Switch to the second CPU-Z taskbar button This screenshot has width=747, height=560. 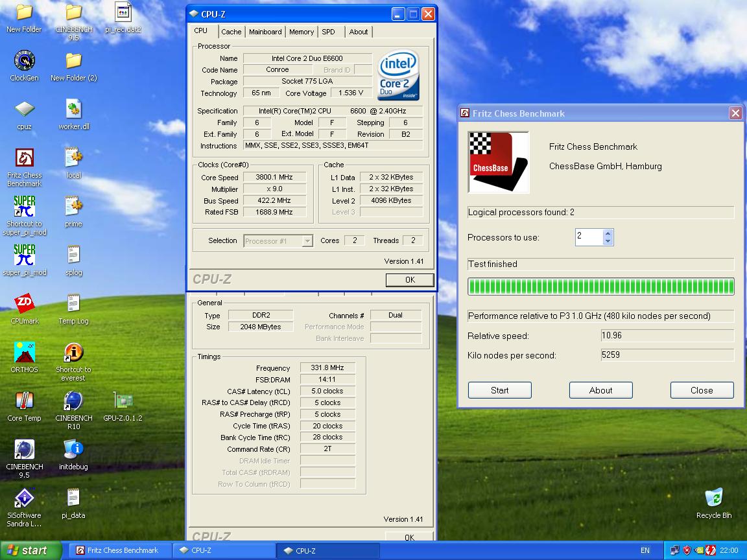point(328,550)
